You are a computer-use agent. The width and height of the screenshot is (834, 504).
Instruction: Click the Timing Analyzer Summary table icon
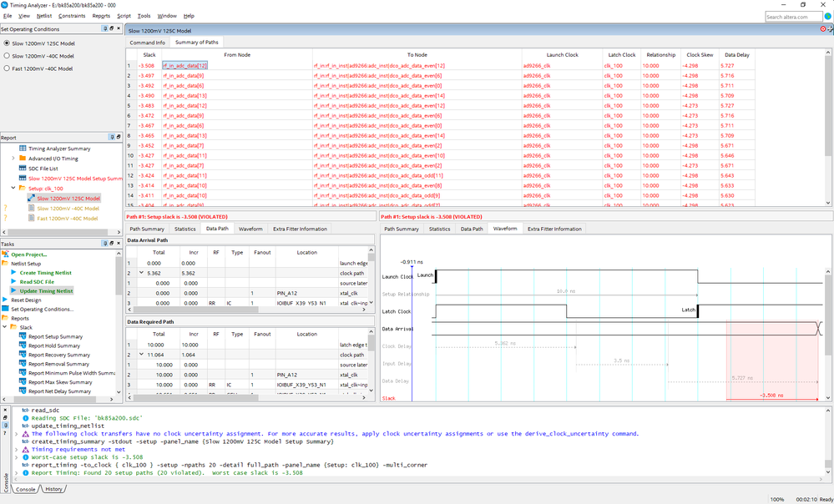[23, 149]
